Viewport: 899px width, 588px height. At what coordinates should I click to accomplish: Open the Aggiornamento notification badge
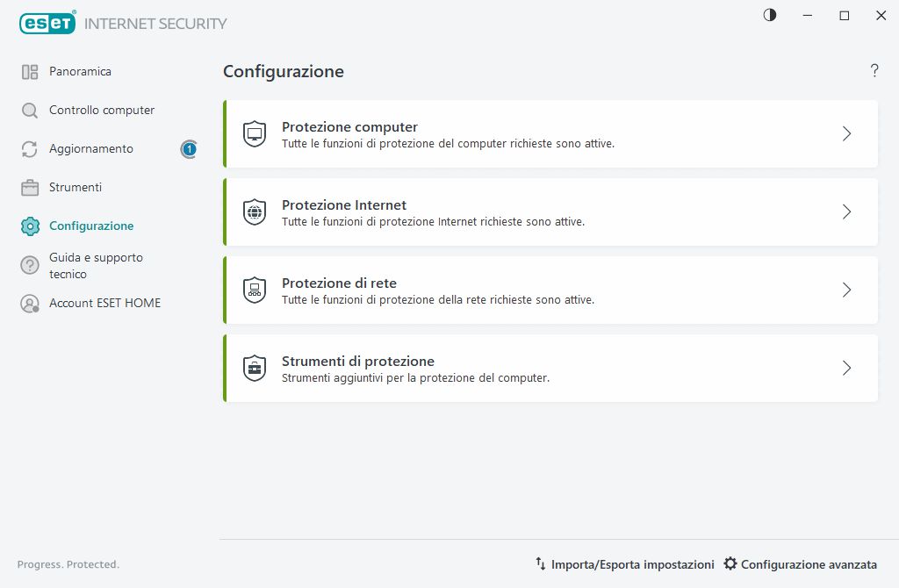pyautogui.click(x=189, y=149)
